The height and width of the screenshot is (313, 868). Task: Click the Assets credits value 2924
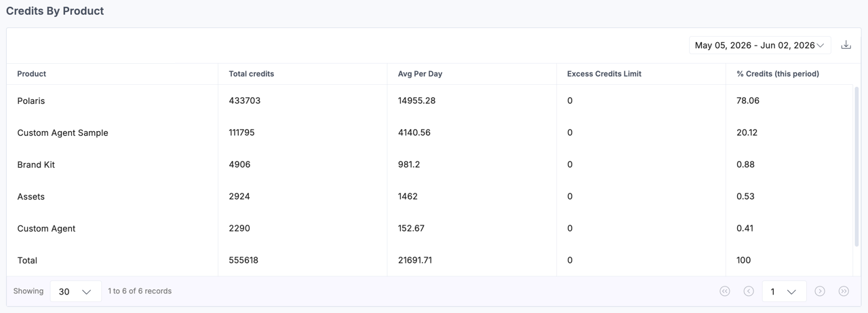pos(239,196)
